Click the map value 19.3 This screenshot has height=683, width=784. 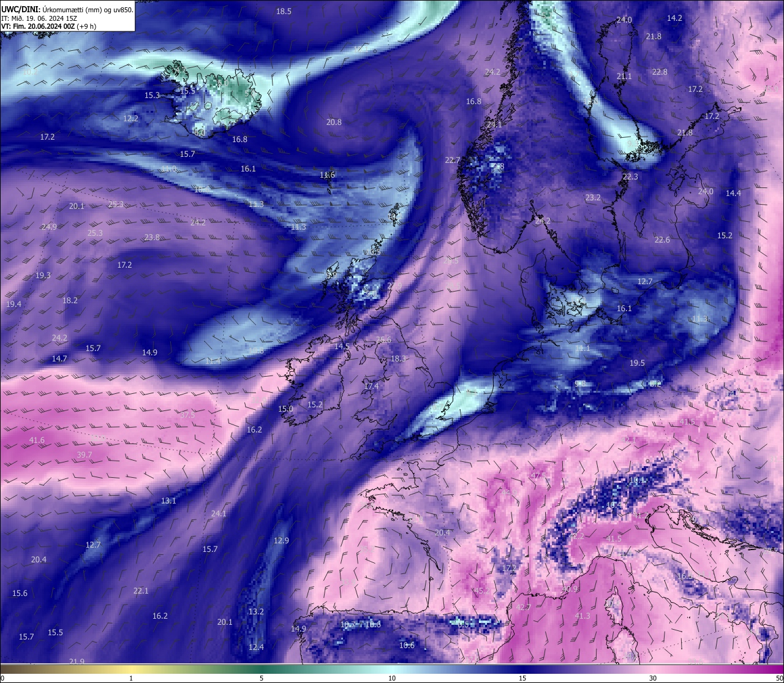(x=43, y=275)
